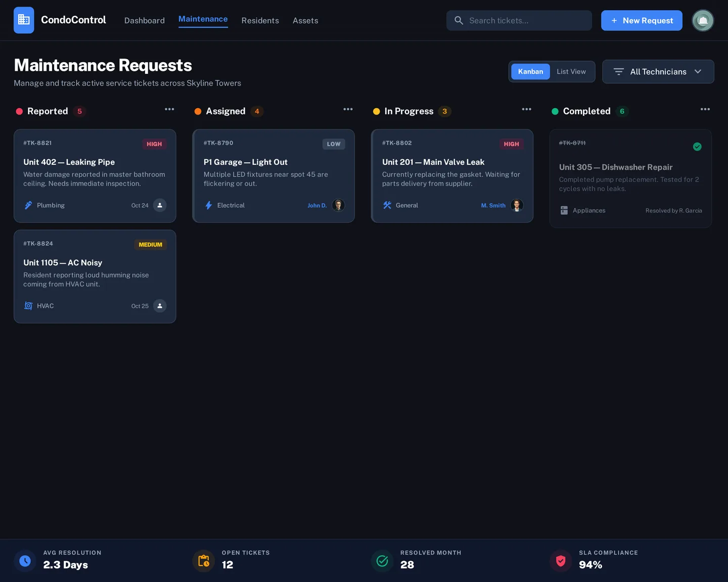Click the CondoControl building logo

(x=24, y=20)
